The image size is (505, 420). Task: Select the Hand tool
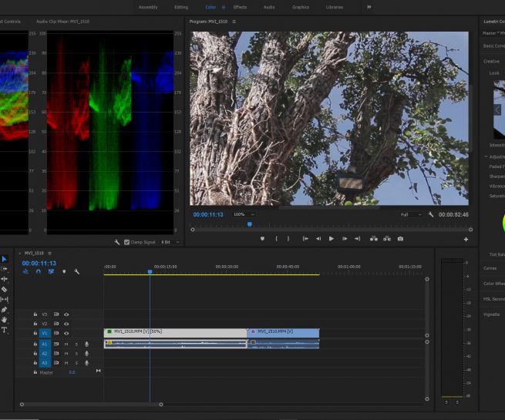click(x=4, y=320)
